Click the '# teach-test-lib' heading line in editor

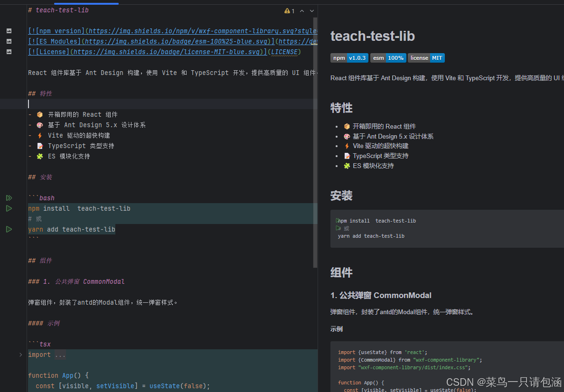[x=58, y=10]
